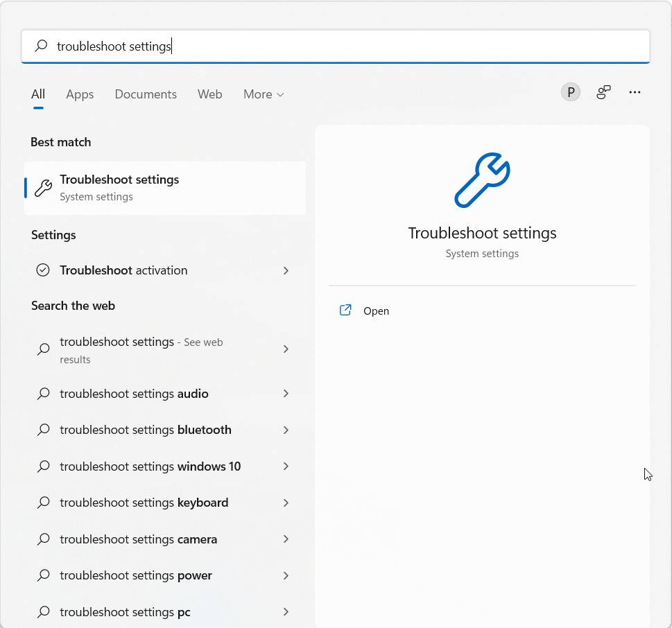Click the magnifier icon in the search box
The image size is (672, 628).
[x=41, y=46]
